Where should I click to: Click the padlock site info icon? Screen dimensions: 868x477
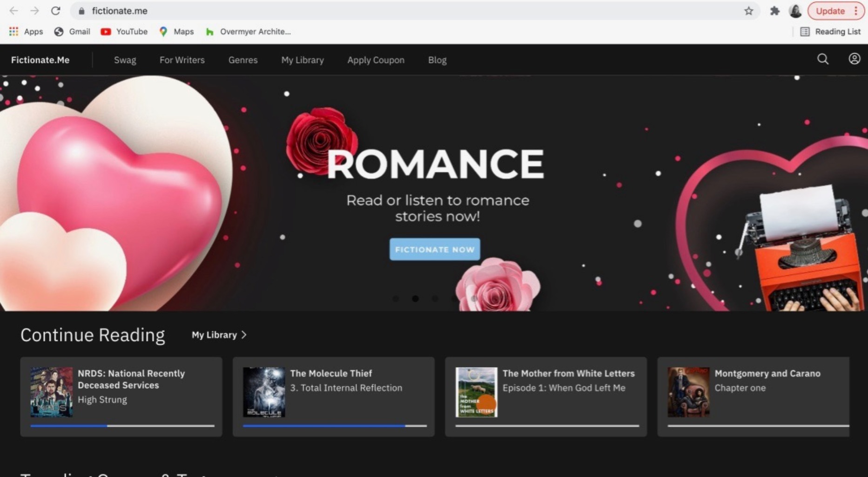coord(81,11)
